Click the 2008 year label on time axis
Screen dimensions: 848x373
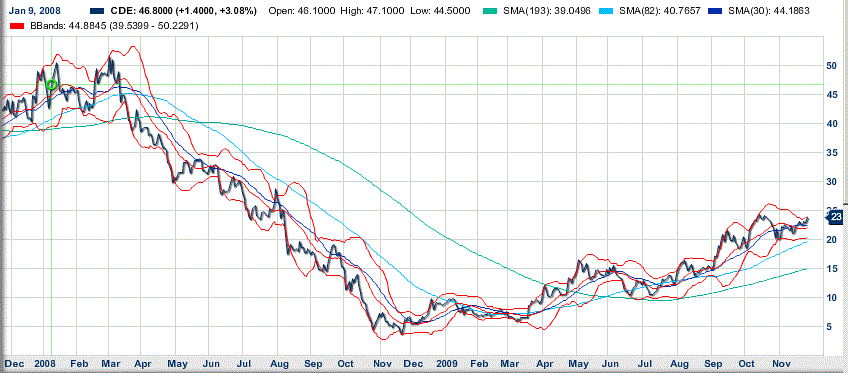coord(44,363)
